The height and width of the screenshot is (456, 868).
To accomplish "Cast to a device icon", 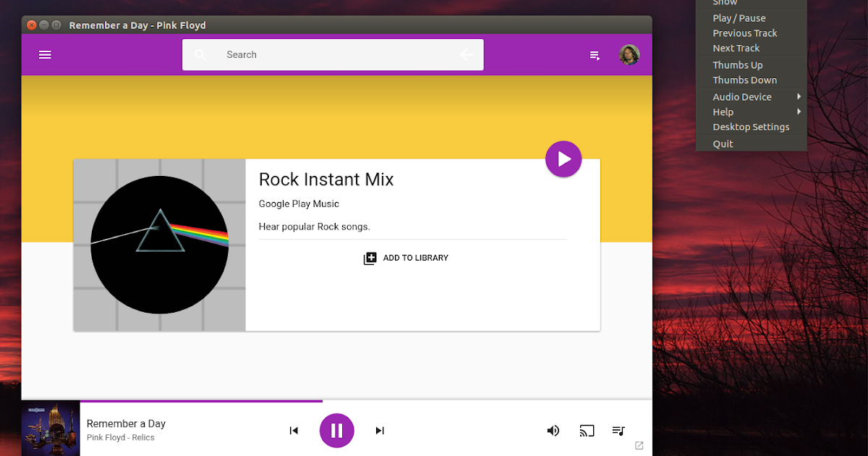I will coord(587,431).
